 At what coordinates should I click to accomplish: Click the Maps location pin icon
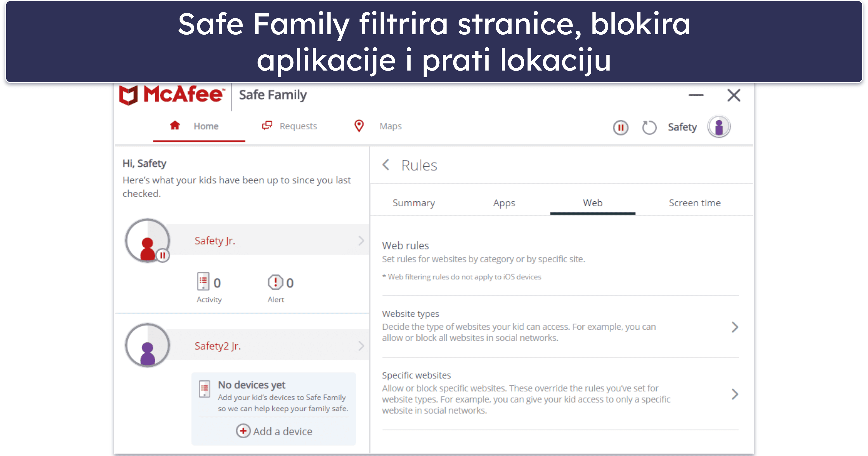pyautogui.click(x=359, y=126)
